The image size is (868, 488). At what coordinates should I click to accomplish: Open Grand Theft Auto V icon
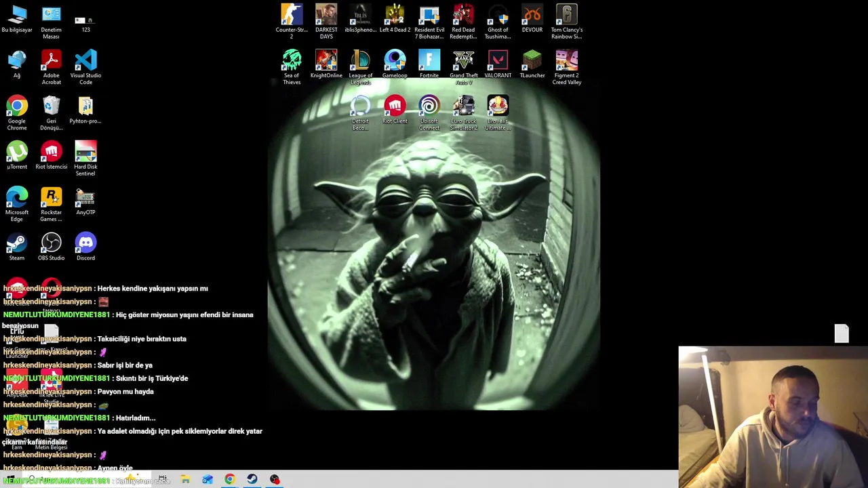pyautogui.click(x=463, y=68)
